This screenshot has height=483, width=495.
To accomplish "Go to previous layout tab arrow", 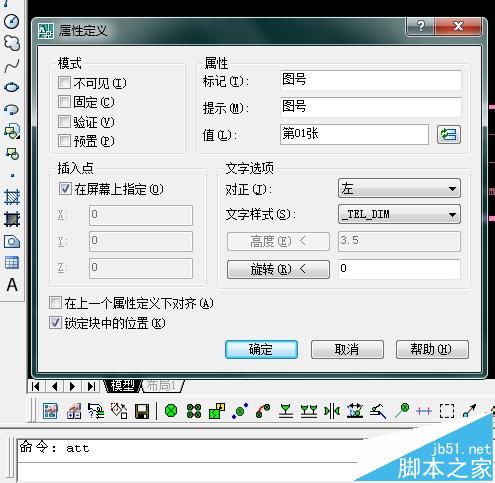I will click(55, 386).
